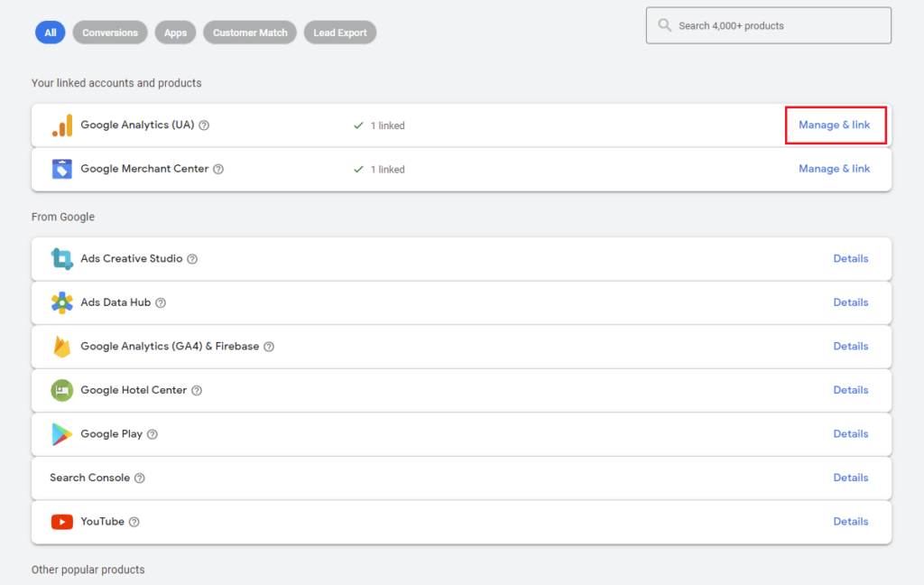Screen dimensions: 924x585
Task: Click the Google Analytics (UA) bar chart icon
Action: (61, 125)
